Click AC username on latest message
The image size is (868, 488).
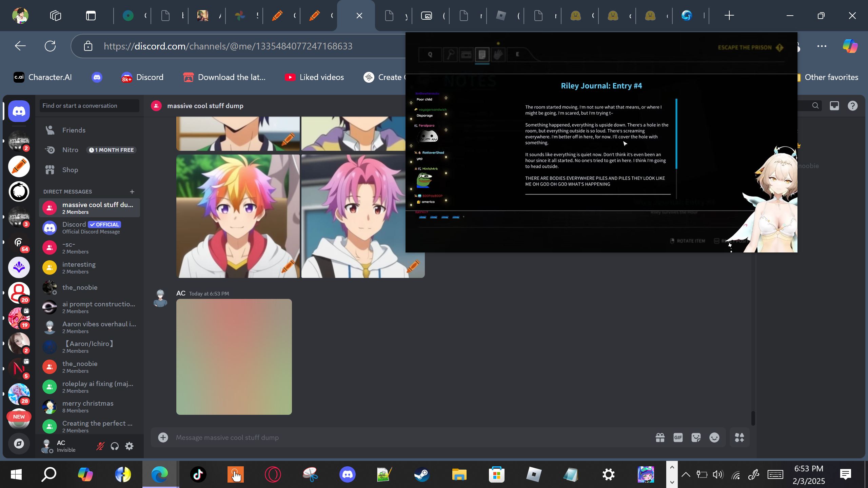tap(181, 293)
